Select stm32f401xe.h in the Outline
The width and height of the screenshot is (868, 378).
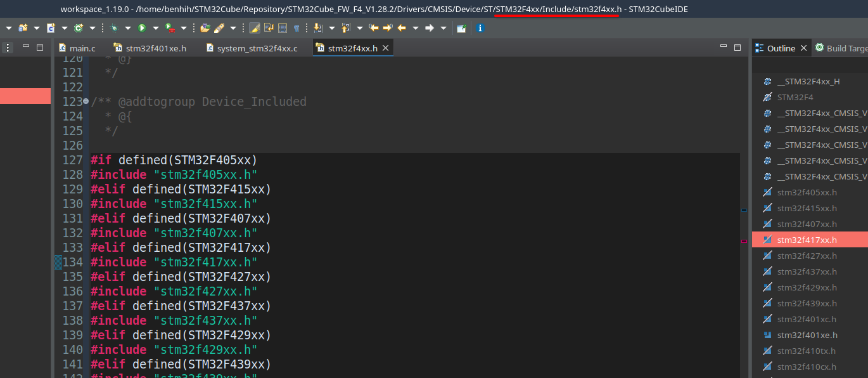tap(810, 335)
